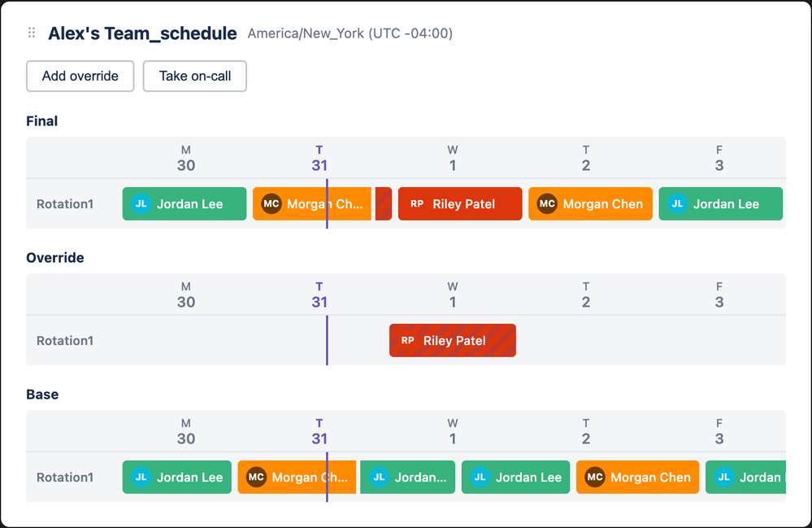Click the JL avatar on Base's cut-off Friday shift
Screen dimensions: 812x528
[724, 478]
